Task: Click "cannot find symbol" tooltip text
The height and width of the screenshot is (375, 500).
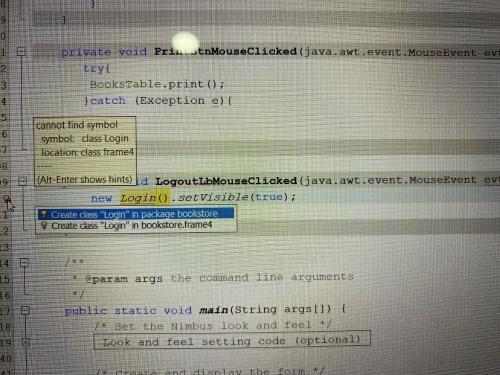Action: pos(77,125)
